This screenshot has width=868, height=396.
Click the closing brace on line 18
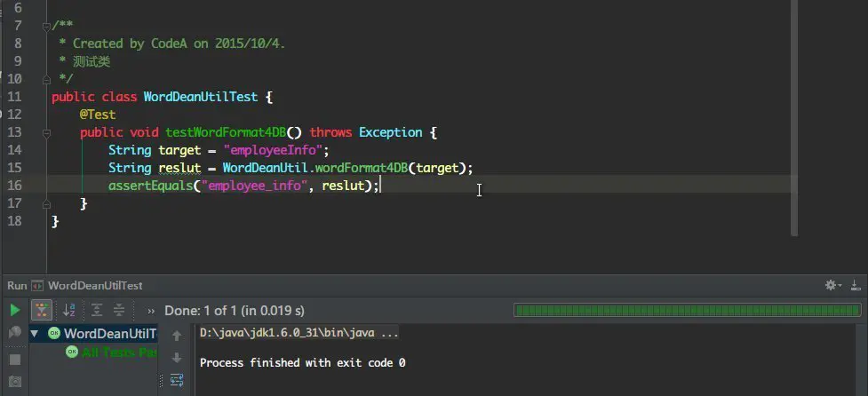point(55,221)
